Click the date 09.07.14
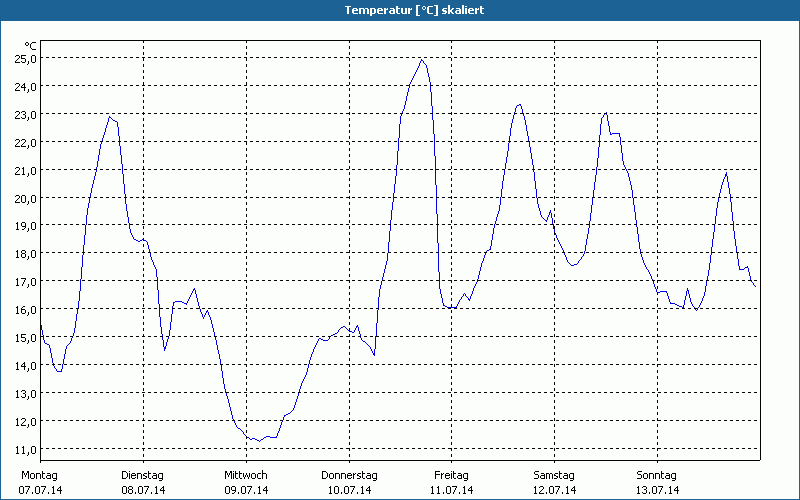This screenshot has width=800, height=500. 246,490
